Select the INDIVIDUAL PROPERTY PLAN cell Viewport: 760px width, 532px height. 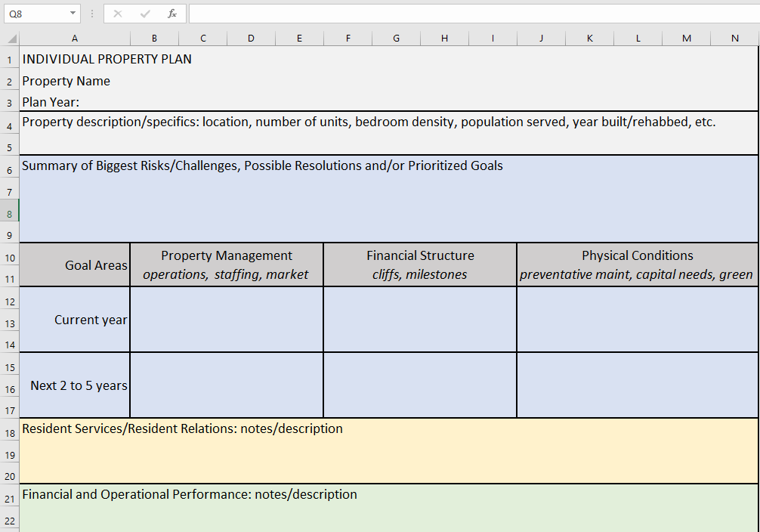coord(106,58)
